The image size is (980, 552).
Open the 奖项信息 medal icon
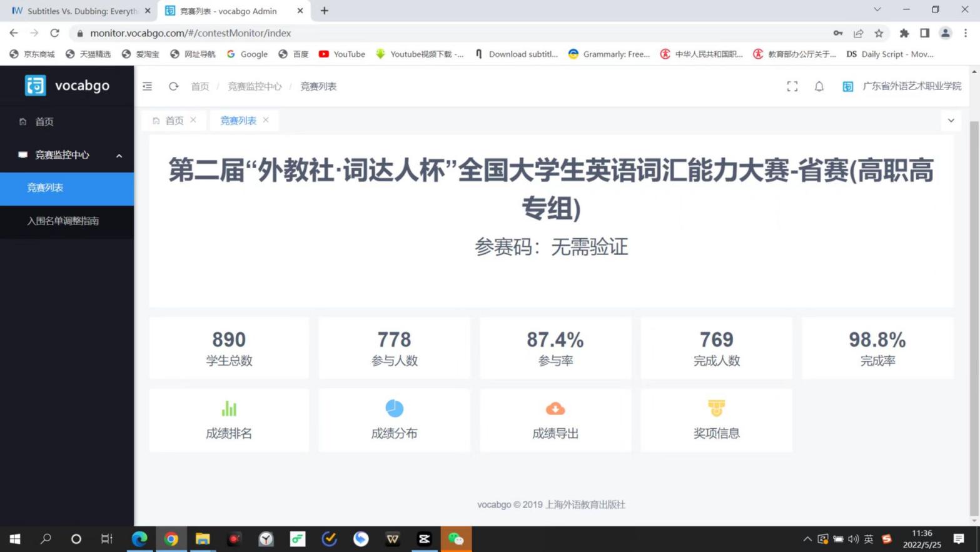point(716,409)
